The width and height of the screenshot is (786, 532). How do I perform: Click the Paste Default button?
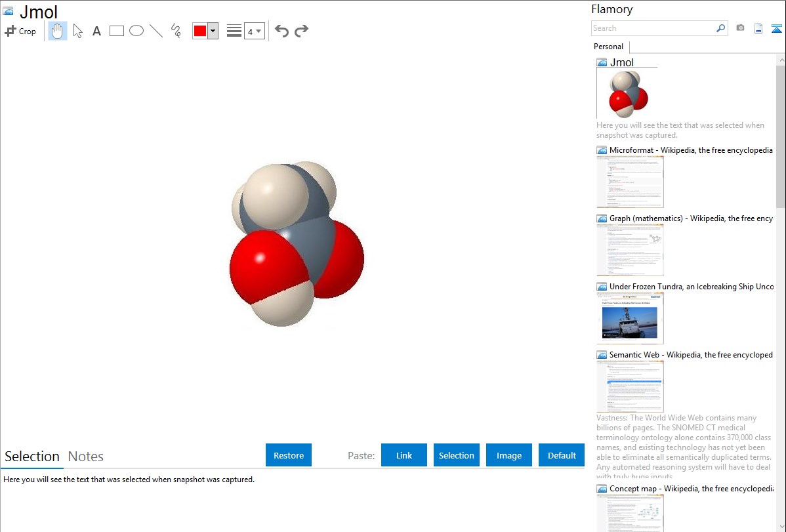[x=562, y=455]
